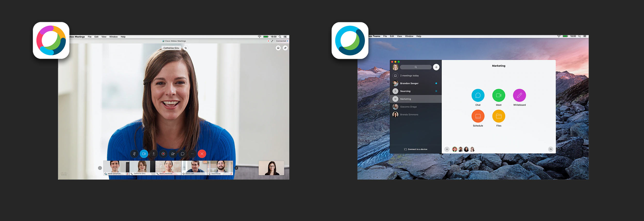Select Sherry McKenna's video thumbnail
The width and height of the screenshot is (644, 221).
coord(168,168)
